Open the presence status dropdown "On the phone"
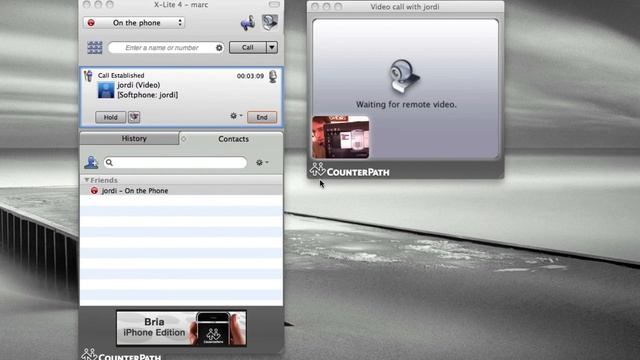 (134, 23)
